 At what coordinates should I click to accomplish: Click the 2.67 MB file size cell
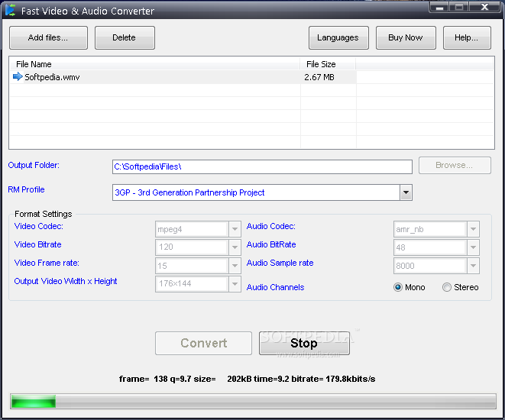(319, 77)
